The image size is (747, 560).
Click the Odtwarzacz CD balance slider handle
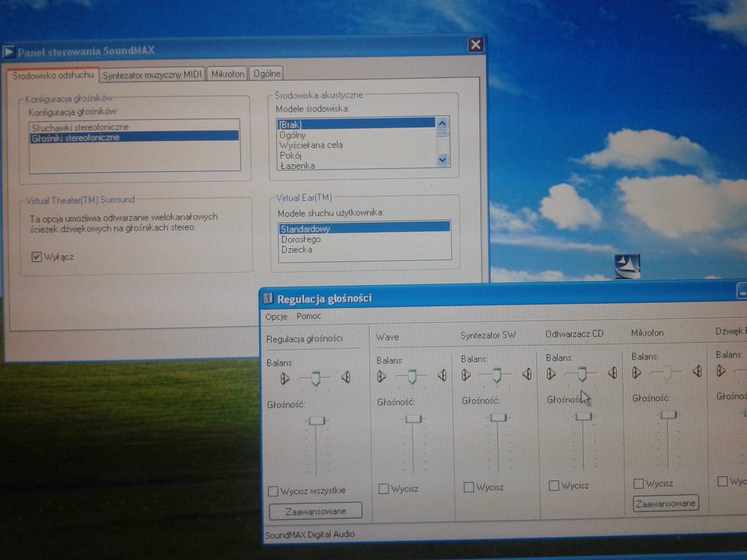[582, 373]
